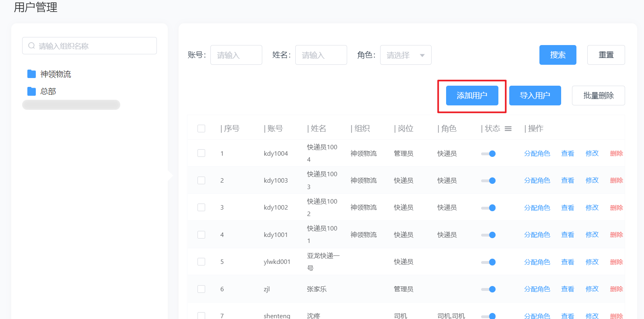Select 总部 in the organization tree
This screenshot has height=319, width=644.
click(x=48, y=91)
